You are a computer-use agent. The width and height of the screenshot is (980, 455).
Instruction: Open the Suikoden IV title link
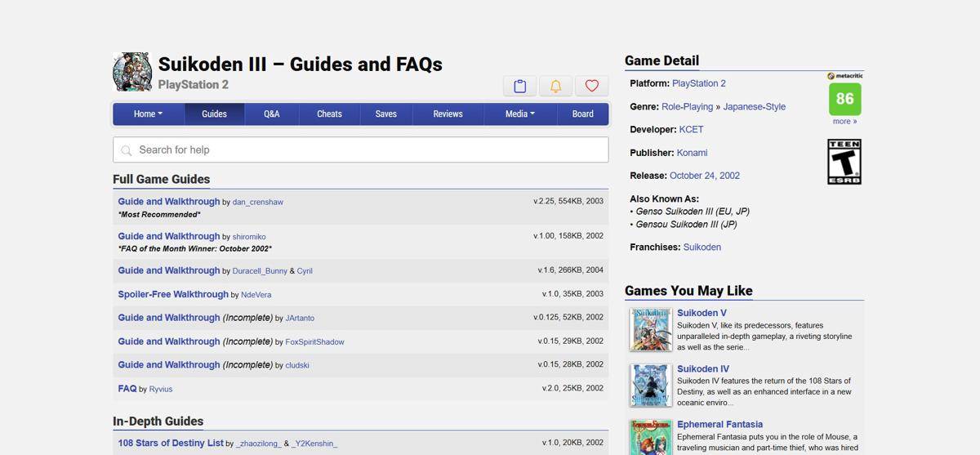click(703, 369)
